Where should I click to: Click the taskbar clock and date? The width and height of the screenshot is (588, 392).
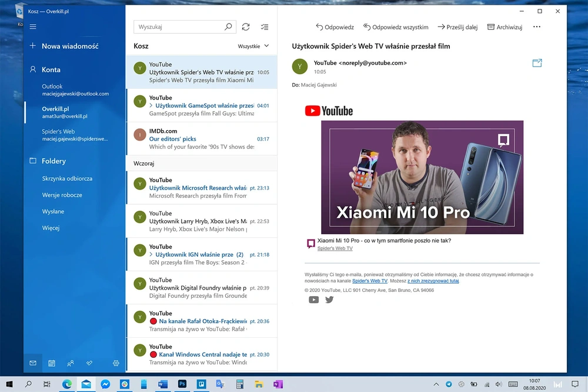[534, 384]
